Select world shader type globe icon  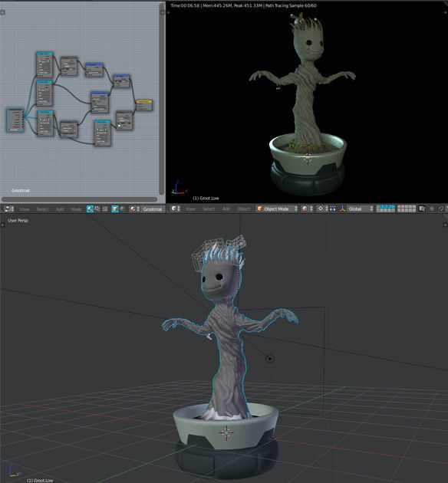point(122,209)
